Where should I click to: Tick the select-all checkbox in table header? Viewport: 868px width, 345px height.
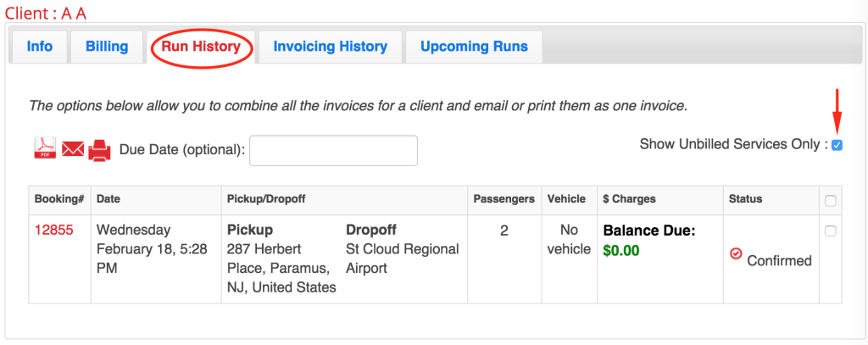(831, 200)
